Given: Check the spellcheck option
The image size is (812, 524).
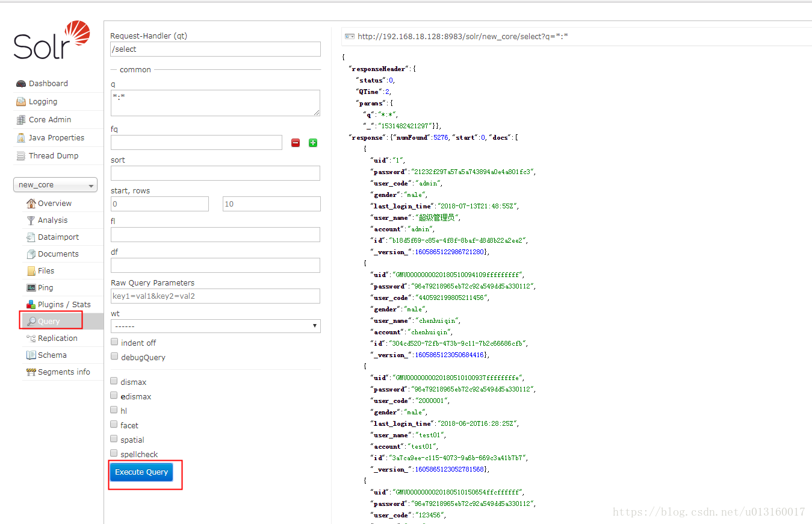Looking at the screenshot, I should point(114,454).
